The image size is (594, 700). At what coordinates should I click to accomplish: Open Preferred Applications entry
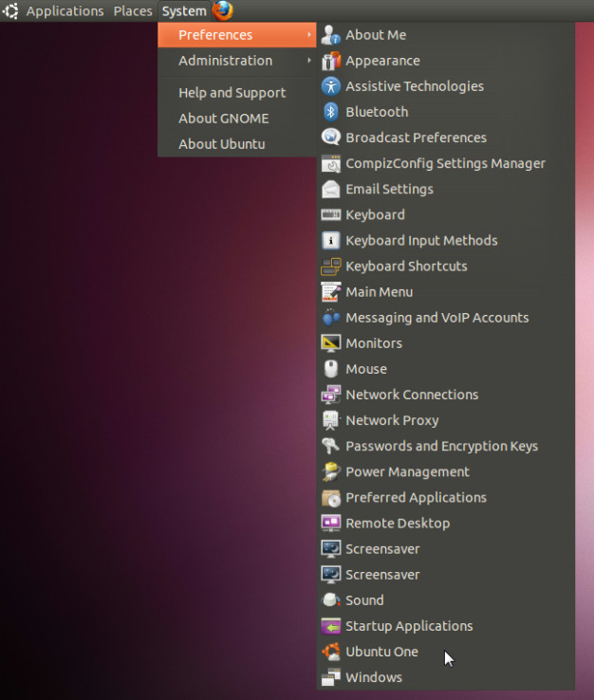pyautogui.click(x=446, y=497)
